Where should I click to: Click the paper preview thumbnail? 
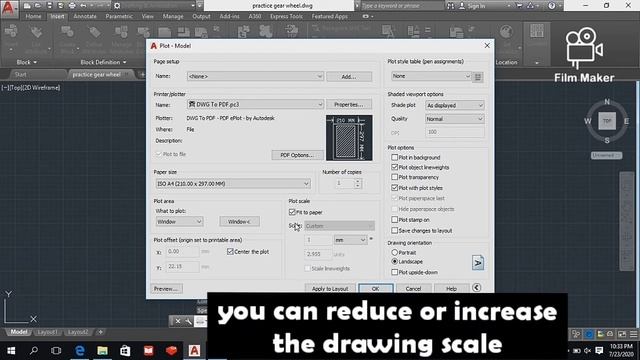click(x=349, y=138)
